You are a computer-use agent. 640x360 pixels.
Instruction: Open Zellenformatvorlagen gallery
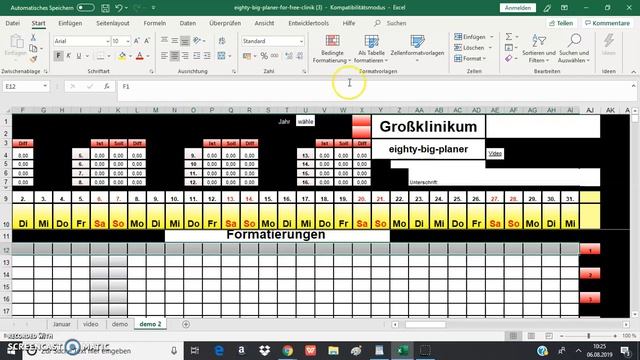click(x=417, y=49)
